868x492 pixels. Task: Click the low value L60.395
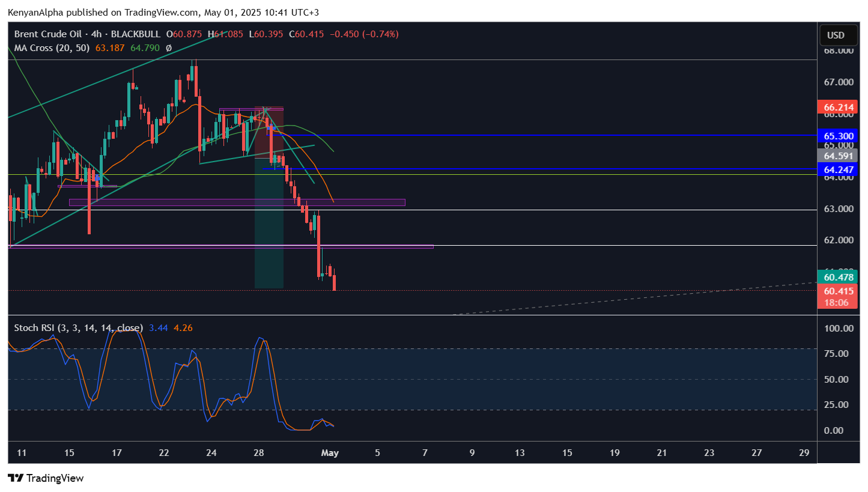coord(266,34)
